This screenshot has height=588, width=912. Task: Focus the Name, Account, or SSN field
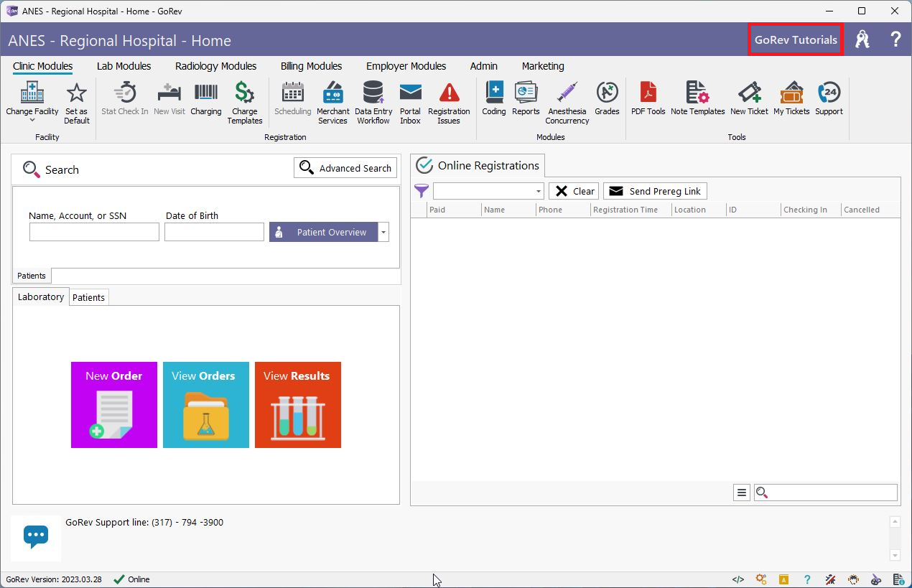[x=94, y=232]
